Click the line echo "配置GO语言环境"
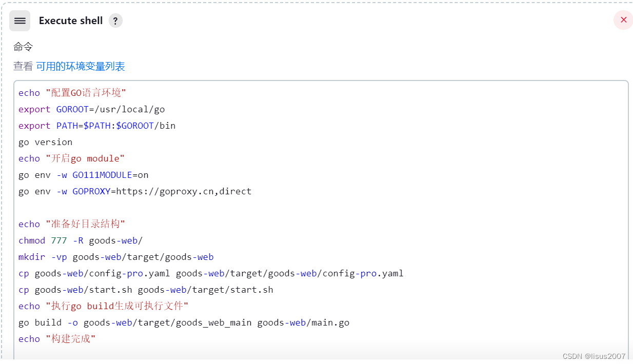This screenshot has width=633, height=364. coord(72,93)
